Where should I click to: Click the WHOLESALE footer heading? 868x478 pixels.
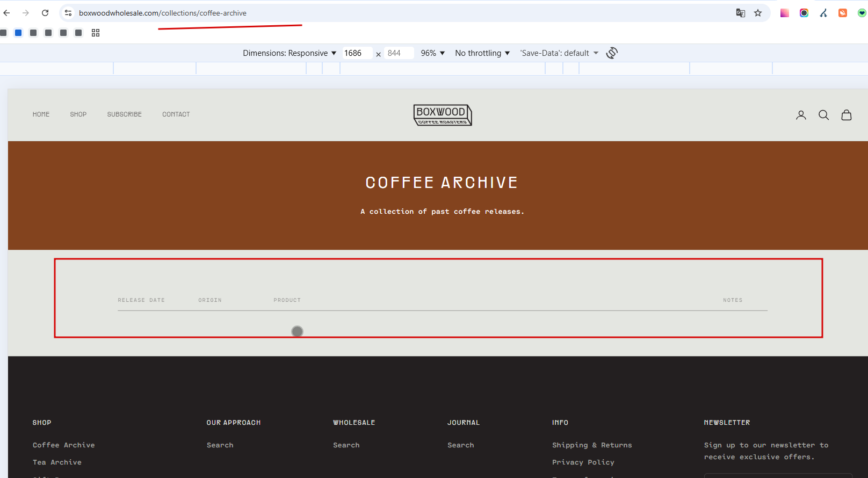click(x=354, y=423)
